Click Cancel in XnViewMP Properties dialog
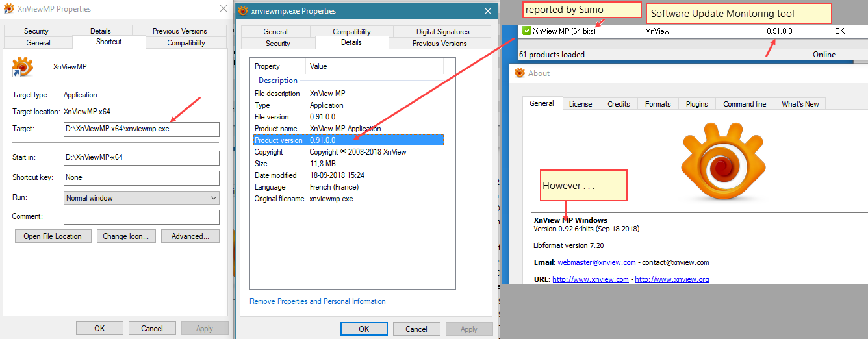This screenshot has width=868, height=339. tap(152, 328)
